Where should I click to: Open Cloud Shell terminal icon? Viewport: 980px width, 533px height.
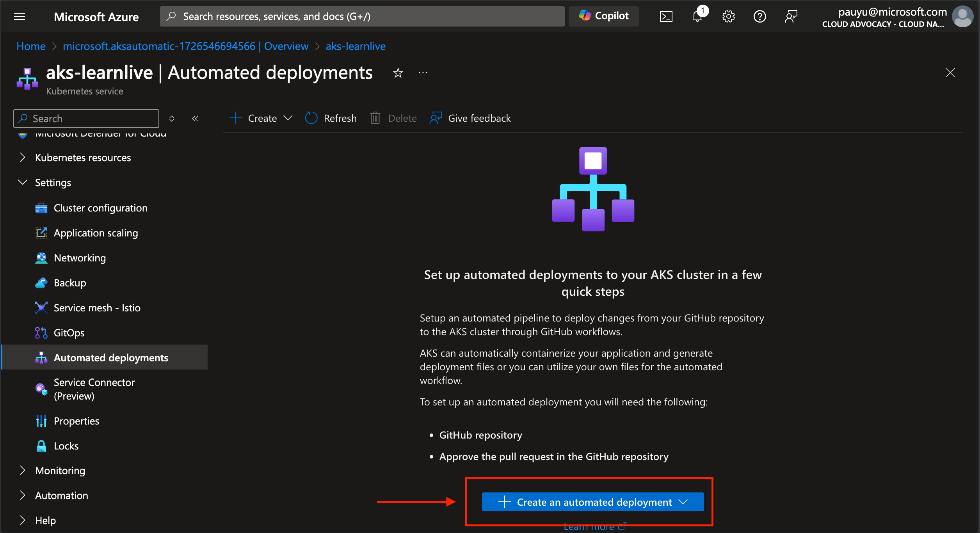pyautogui.click(x=666, y=16)
